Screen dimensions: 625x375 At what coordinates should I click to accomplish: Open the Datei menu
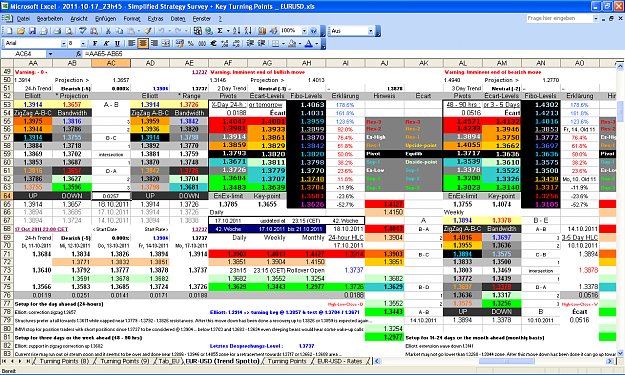pyautogui.click(x=23, y=19)
